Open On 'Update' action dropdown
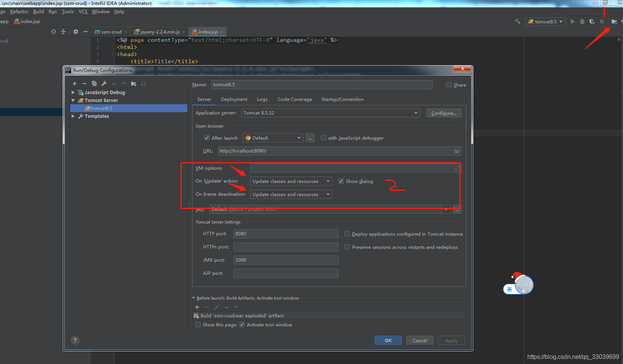Viewport: 623px width, 364px height. [x=291, y=181]
